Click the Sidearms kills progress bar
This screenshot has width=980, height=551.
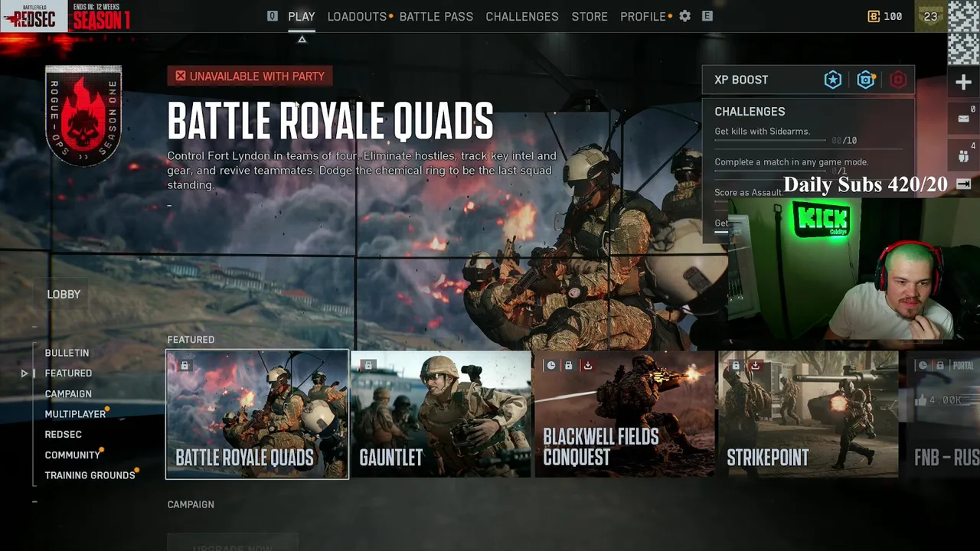point(770,141)
